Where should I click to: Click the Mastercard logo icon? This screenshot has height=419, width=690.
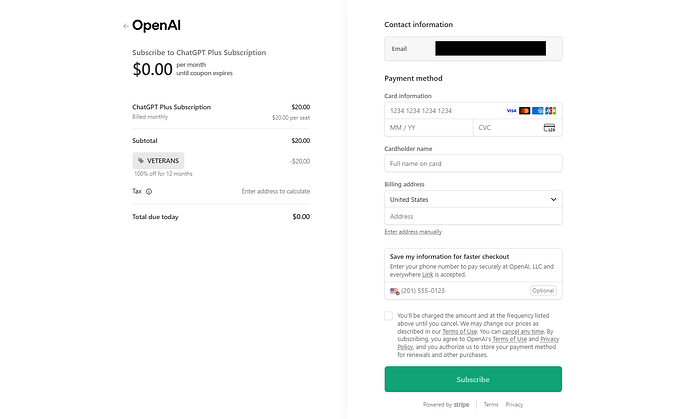pos(524,110)
